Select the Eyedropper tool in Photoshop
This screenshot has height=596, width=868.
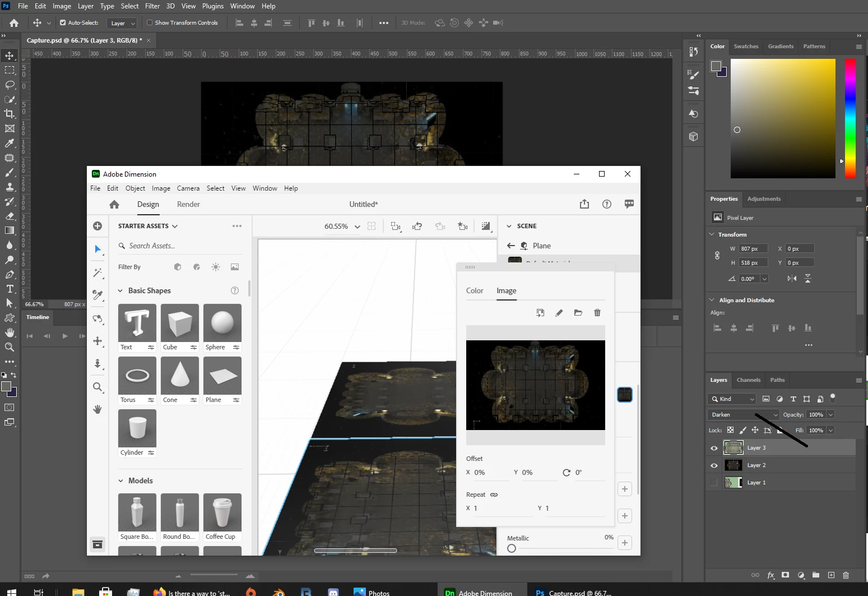point(10,143)
